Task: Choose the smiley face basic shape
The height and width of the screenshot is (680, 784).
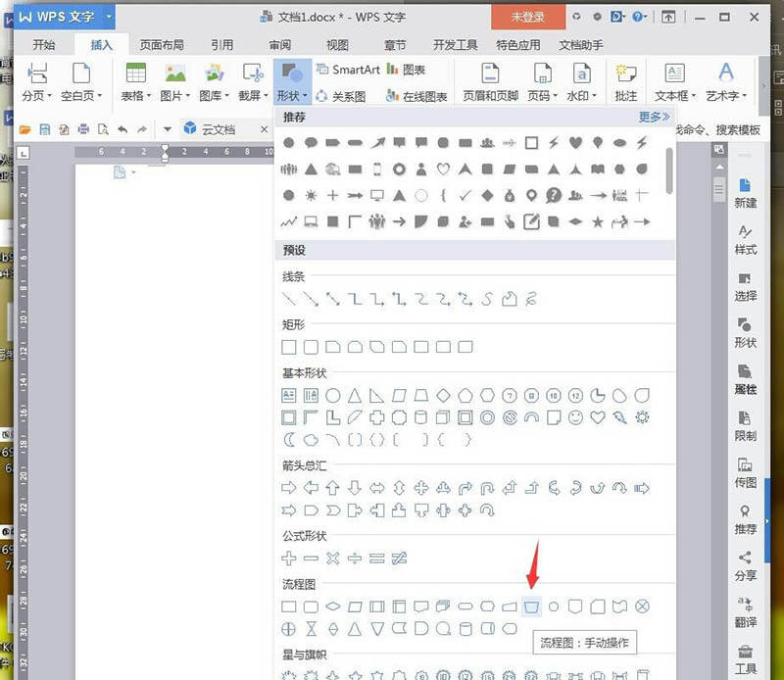Action: [575, 417]
